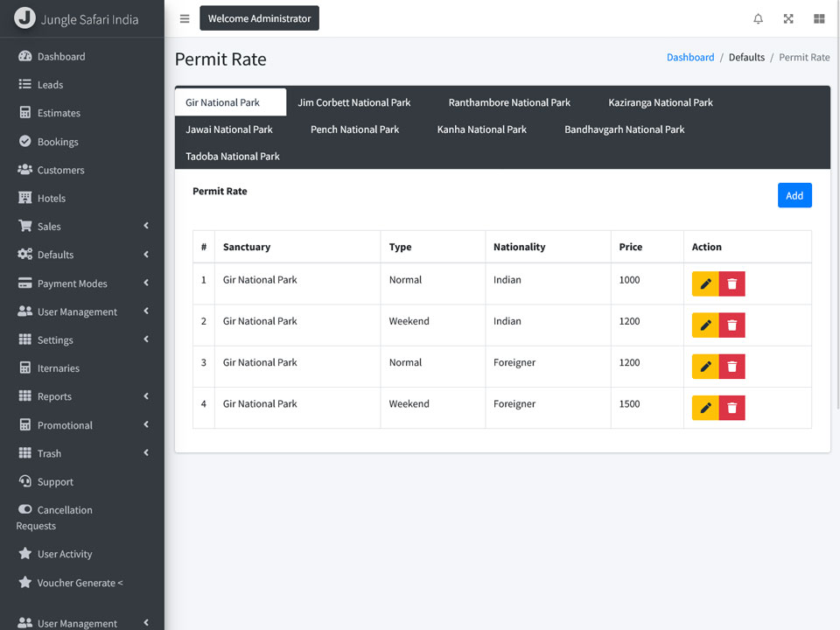Expand the first User Management submenu chevron
The image size is (840, 630).
click(146, 311)
